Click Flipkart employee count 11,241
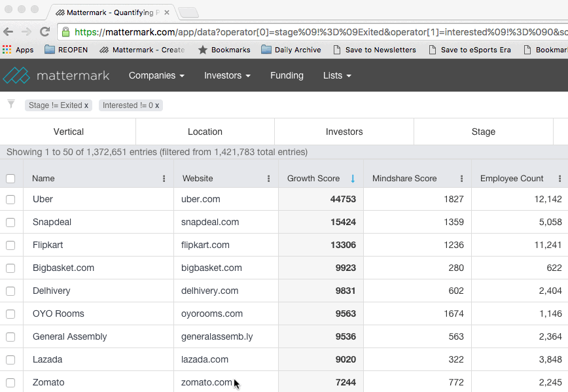This screenshot has height=392, width=568. (x=548, y=245)
